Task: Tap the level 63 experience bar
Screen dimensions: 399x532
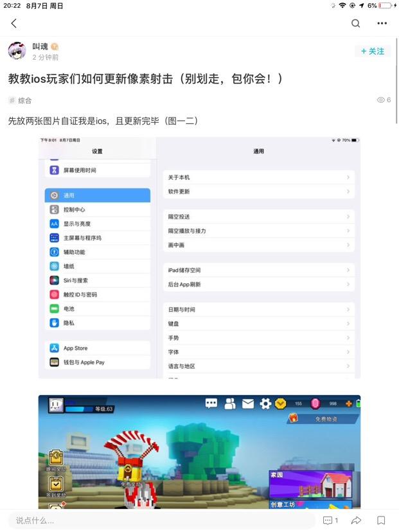Action: [x=89, y=409]
